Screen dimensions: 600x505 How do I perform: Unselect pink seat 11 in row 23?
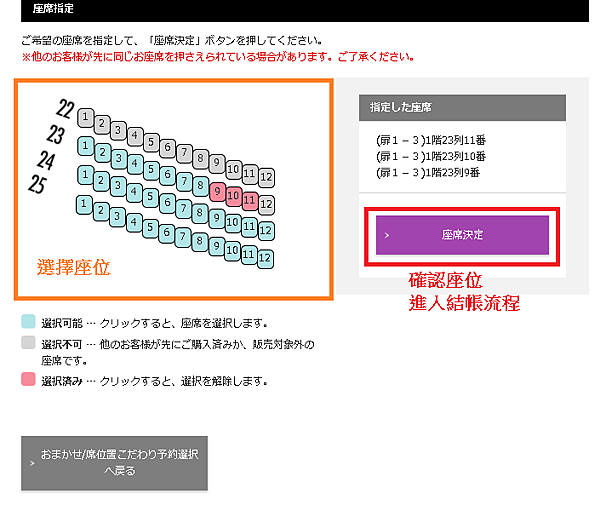tap(250, 201)
